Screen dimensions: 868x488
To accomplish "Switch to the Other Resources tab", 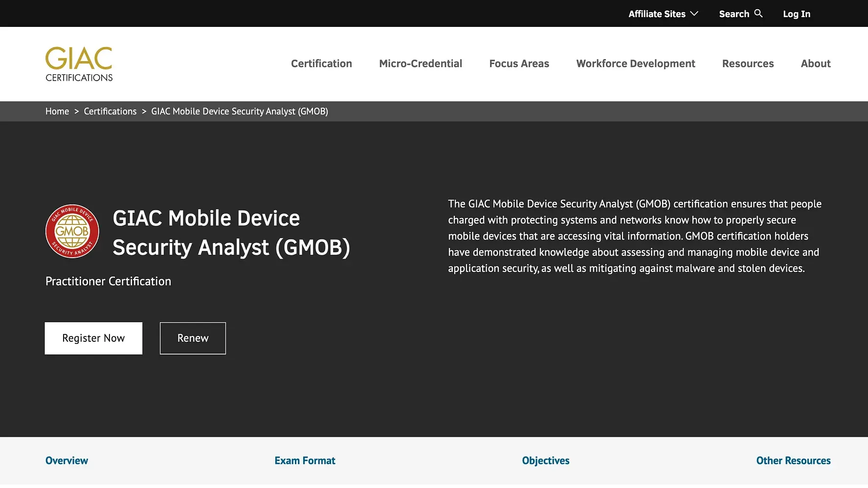I will pyautogui.click(x=793, y=461).
